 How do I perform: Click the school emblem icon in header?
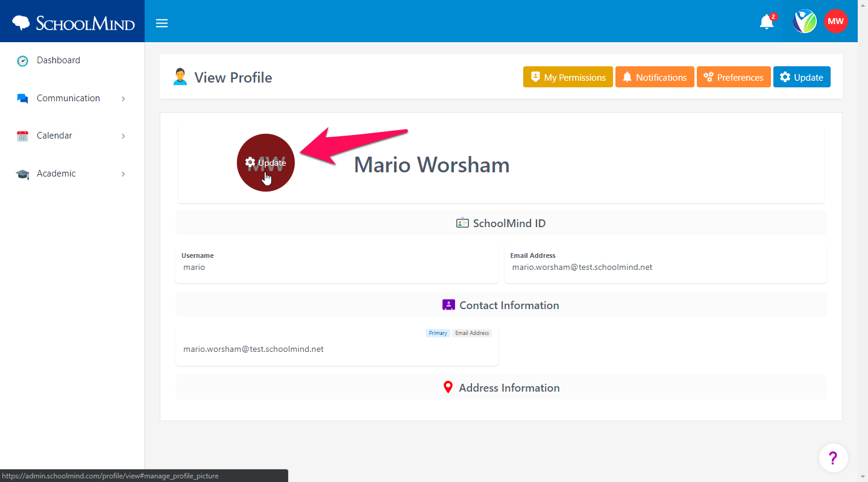click(x=805, y=22)
